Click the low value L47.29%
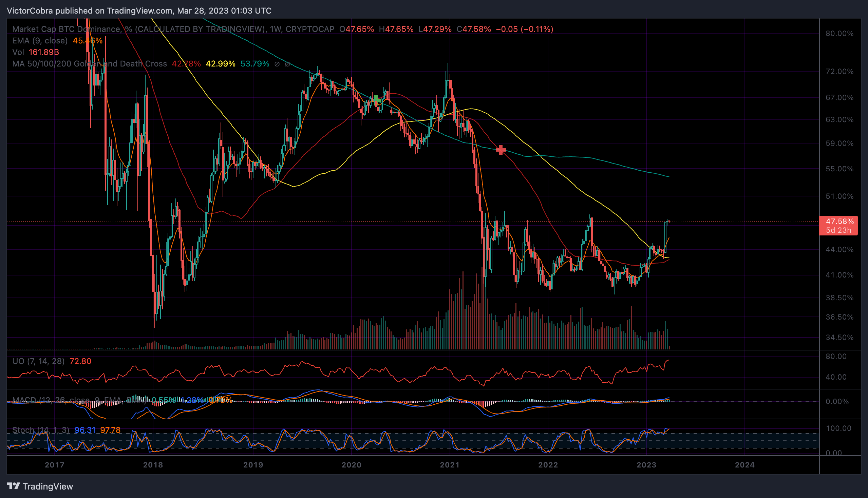Image resolution: width=868 pixels, height=498 pixels. coord(435,29)
